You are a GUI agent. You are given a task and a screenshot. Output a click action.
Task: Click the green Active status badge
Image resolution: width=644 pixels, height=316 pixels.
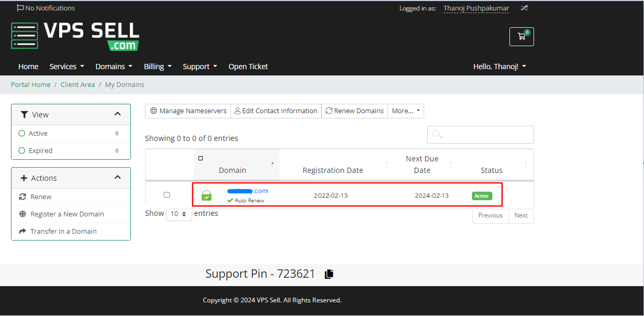482,196
